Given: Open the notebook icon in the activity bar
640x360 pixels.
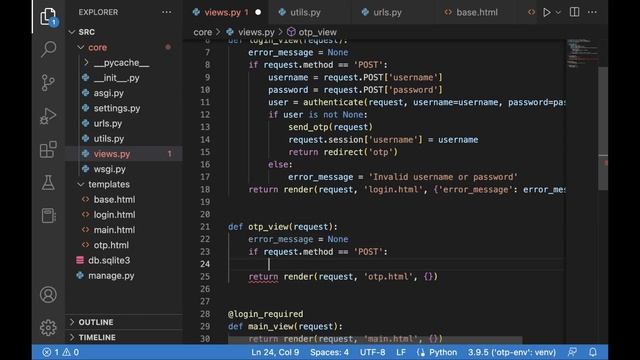Looking at the screenshot, I should click(x=48, y=216).
